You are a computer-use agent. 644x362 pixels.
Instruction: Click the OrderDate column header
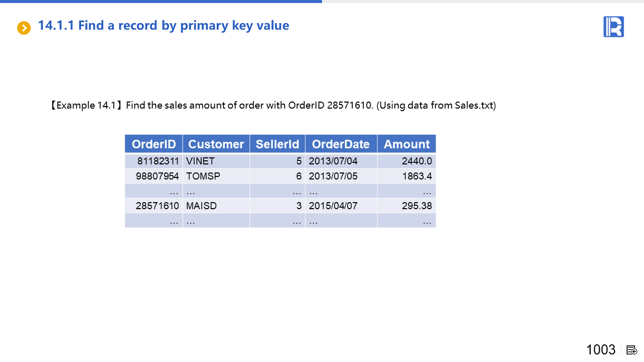tap(341, 144)
